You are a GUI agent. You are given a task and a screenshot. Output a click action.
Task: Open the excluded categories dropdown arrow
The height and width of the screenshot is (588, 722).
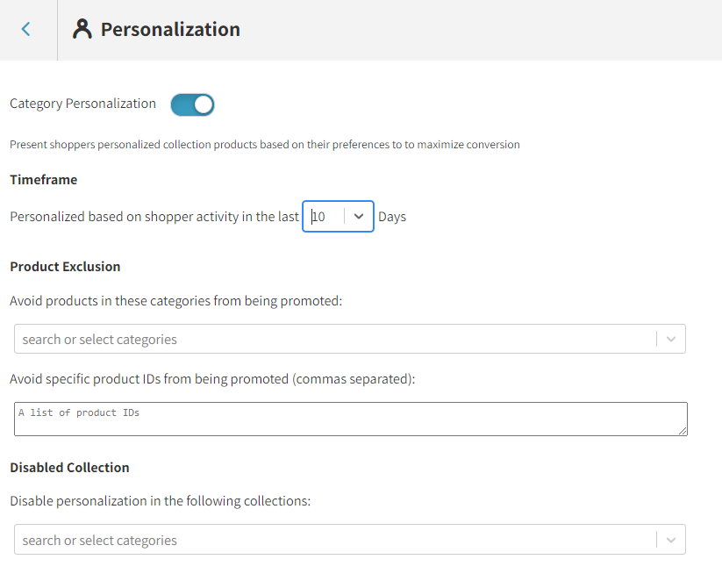click(671, 340)
